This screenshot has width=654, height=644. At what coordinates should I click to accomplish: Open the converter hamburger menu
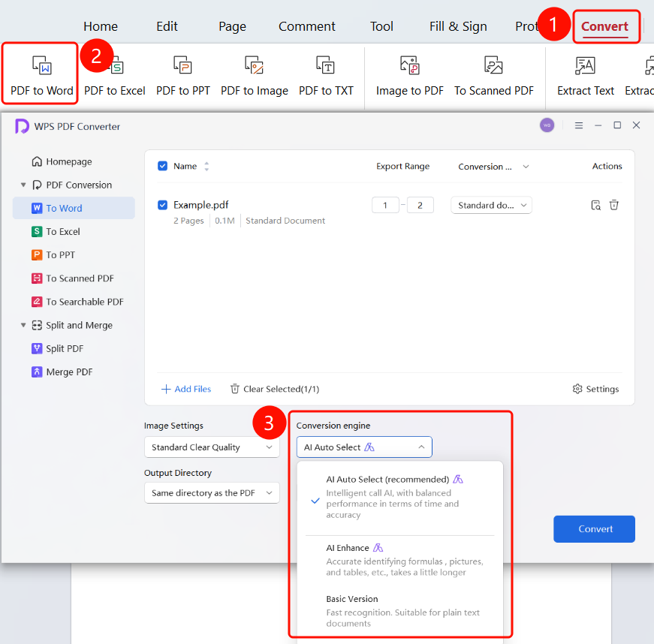(x=578, y=125)
